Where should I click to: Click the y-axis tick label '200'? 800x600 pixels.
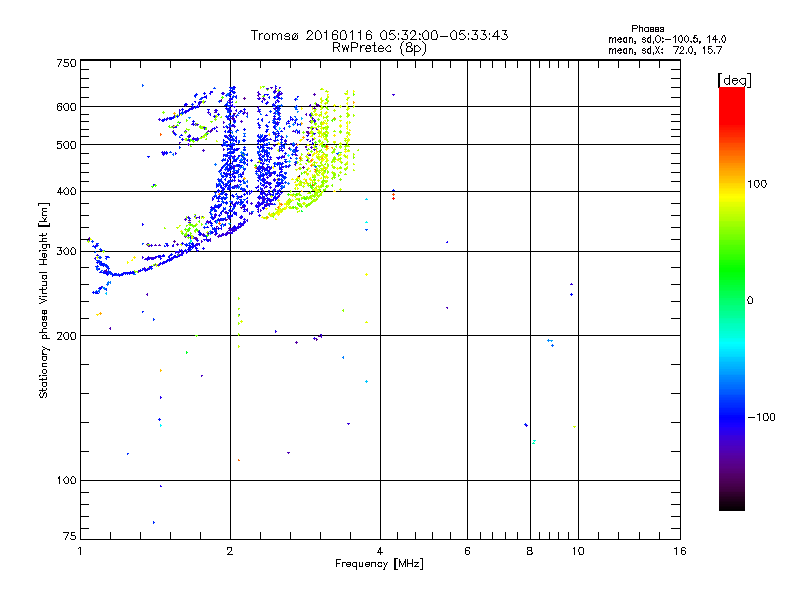point(66,336)
